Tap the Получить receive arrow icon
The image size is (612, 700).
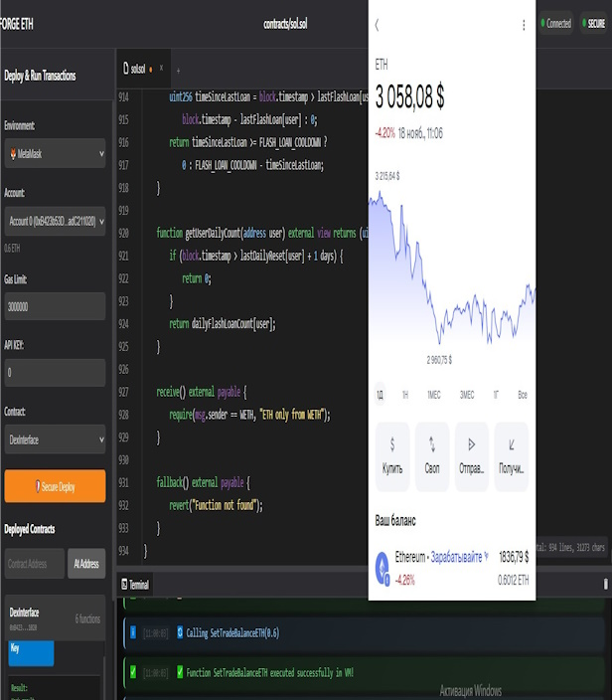pos(511,444)
